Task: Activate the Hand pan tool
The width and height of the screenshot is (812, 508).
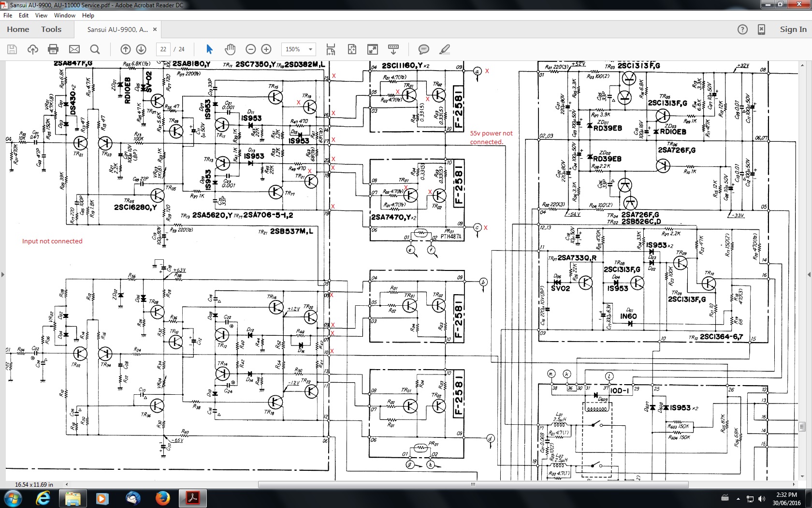Action: [x=230, y=49]
